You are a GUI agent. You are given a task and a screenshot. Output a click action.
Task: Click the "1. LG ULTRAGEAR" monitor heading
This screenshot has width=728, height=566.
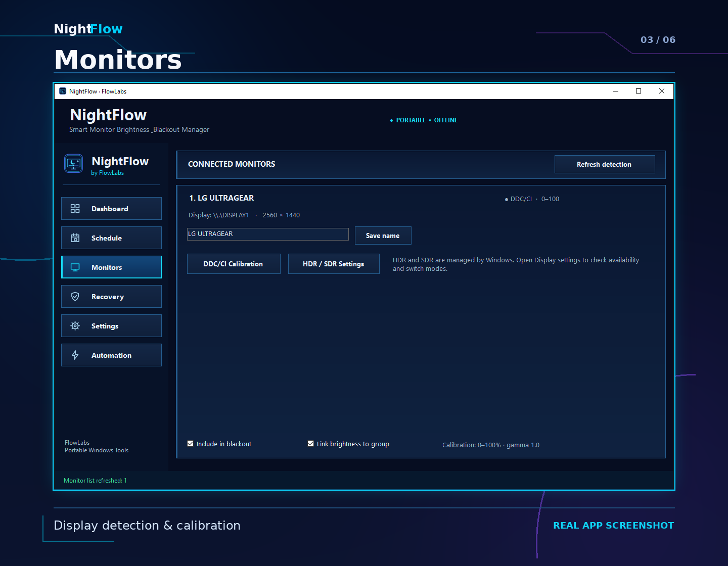(221, 198)
